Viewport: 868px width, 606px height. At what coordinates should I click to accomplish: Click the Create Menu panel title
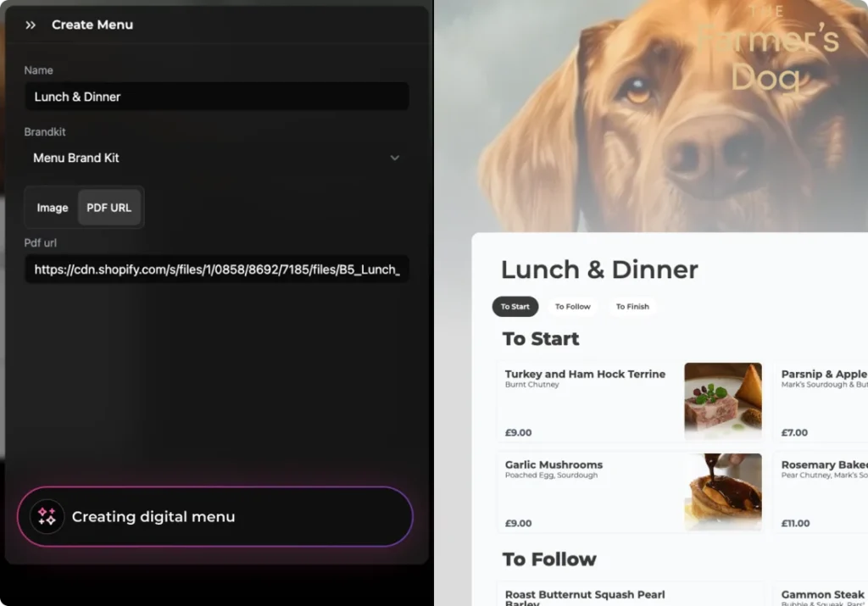(x=92, y=25)
